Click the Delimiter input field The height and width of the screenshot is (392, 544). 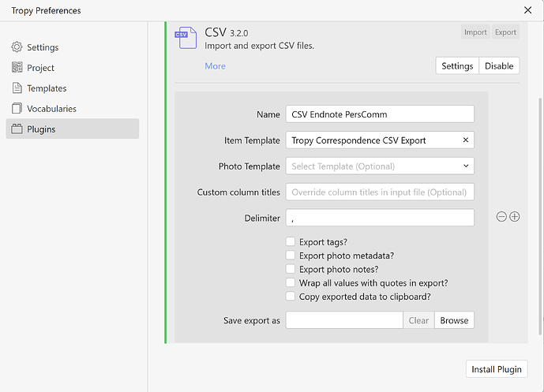(x=380, y=218)
